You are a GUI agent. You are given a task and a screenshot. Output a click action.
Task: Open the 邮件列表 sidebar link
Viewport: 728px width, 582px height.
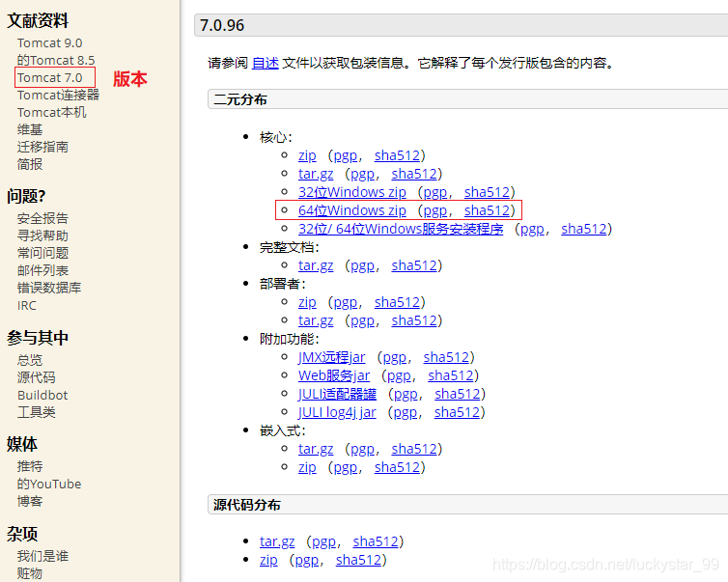point(42,270)
